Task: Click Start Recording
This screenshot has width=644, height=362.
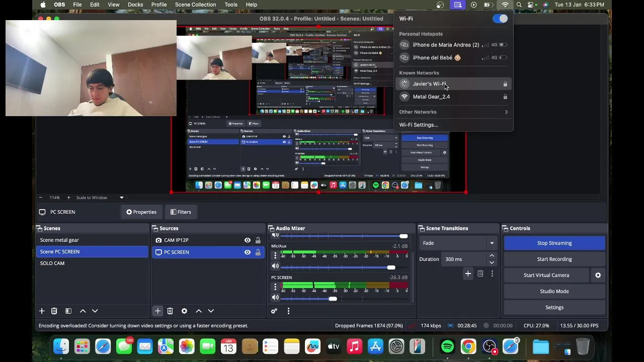Action: coord(554,259)
